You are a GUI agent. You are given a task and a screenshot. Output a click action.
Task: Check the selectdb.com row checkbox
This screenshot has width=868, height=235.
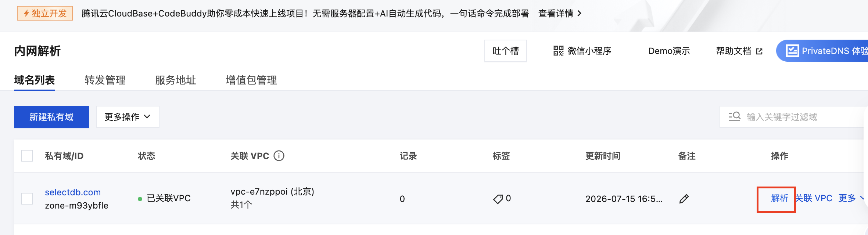pyautogui.click(x=27, y=199)
